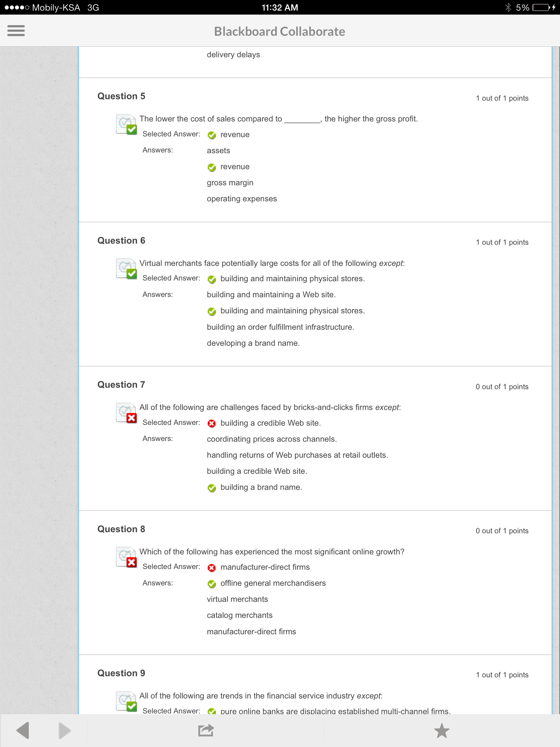Tap '0 out of 1 points' for Question 8
This screenshot has width=560, height=747.
pyautogui.click(x=502, y=531)
